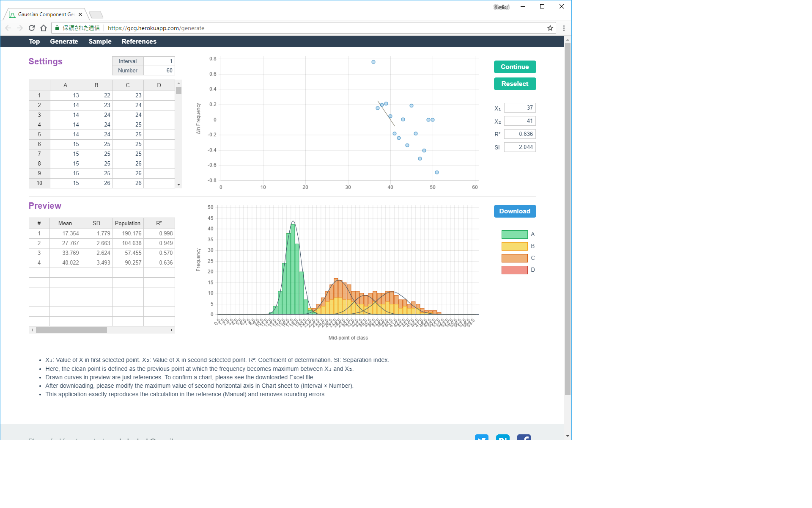Click the back navigation arrow
This screenshot has width=812, height=508.
(8, 28)
